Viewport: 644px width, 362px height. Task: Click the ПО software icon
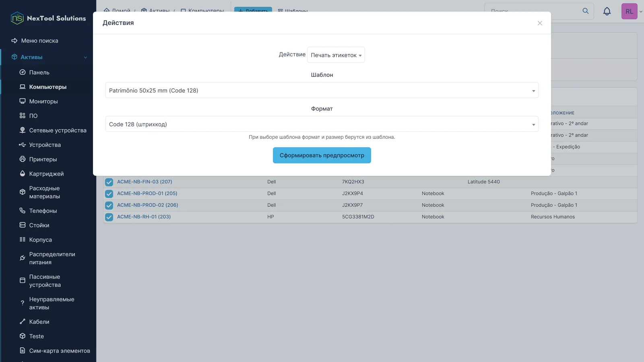tap(23, 116)
